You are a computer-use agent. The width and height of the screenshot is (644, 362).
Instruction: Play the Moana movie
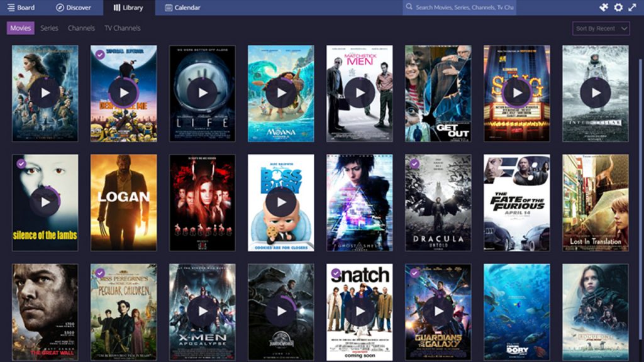click(281, 93)
